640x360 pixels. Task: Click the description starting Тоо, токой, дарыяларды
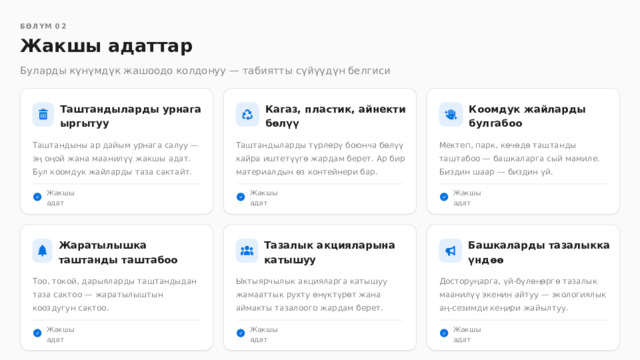tap(115, 294)
